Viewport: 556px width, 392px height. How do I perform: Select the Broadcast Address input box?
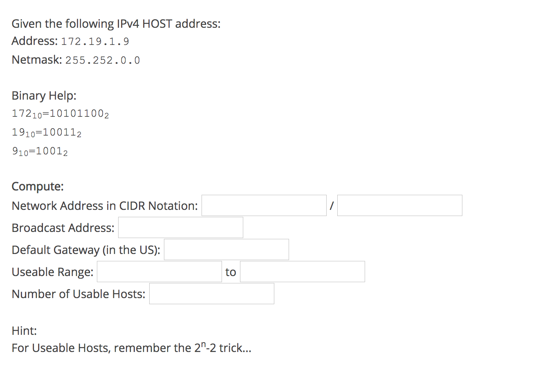(181, 227)
